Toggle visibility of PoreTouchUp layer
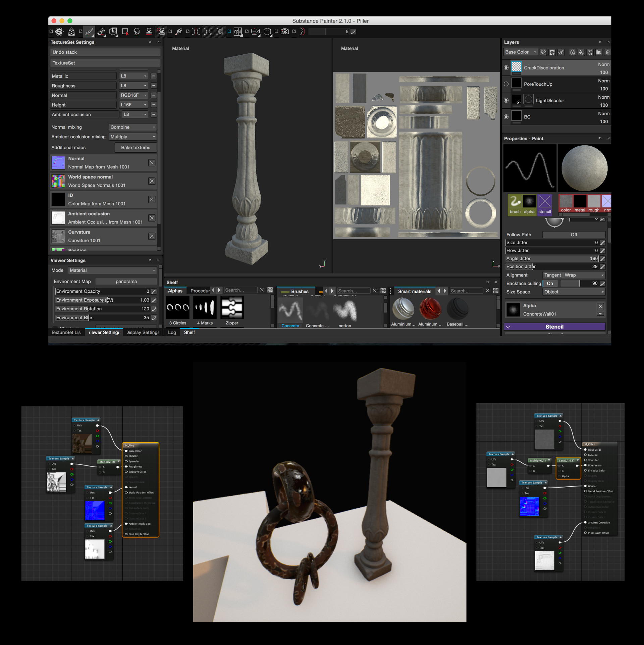This screenshot has width=644, height=645. point(506,84)
